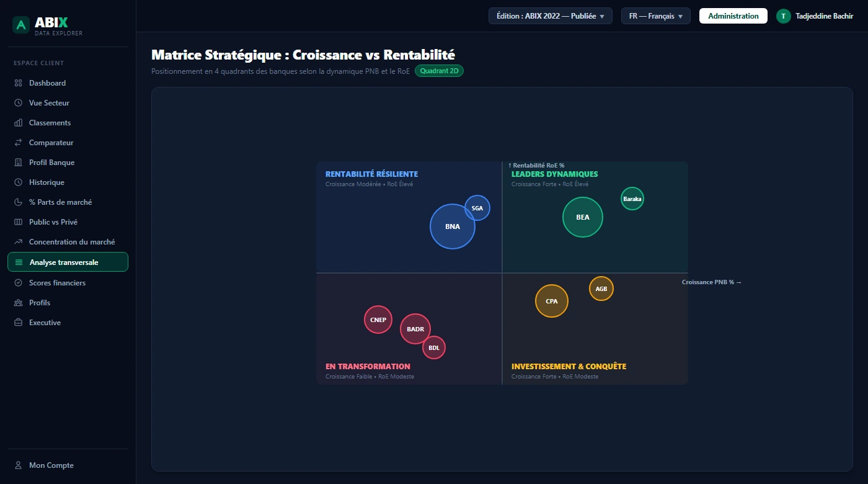The height and width of the screenshot is (484, 868).
Task: Click the LEADERS DYNAMIQUES quadrant title
Action: [554, 174]
